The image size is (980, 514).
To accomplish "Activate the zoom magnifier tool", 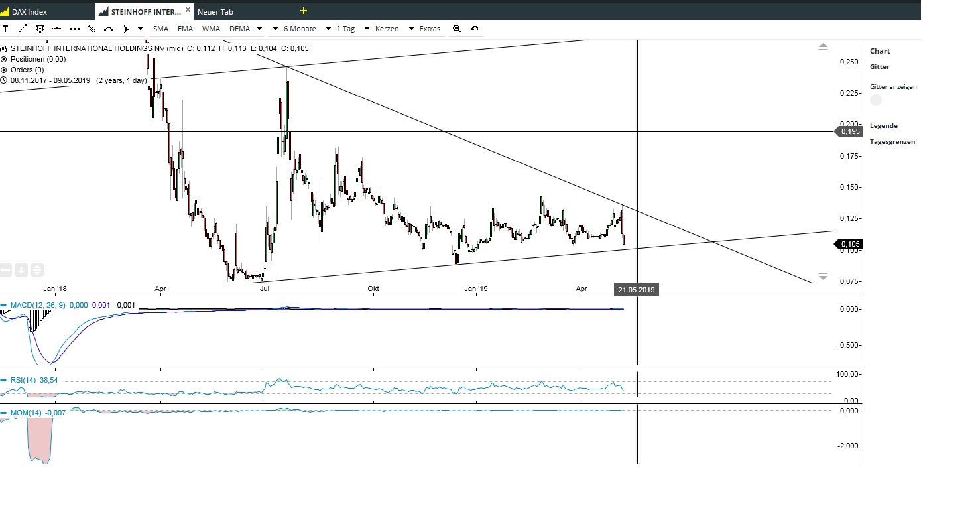I will (x=457, y=29).
